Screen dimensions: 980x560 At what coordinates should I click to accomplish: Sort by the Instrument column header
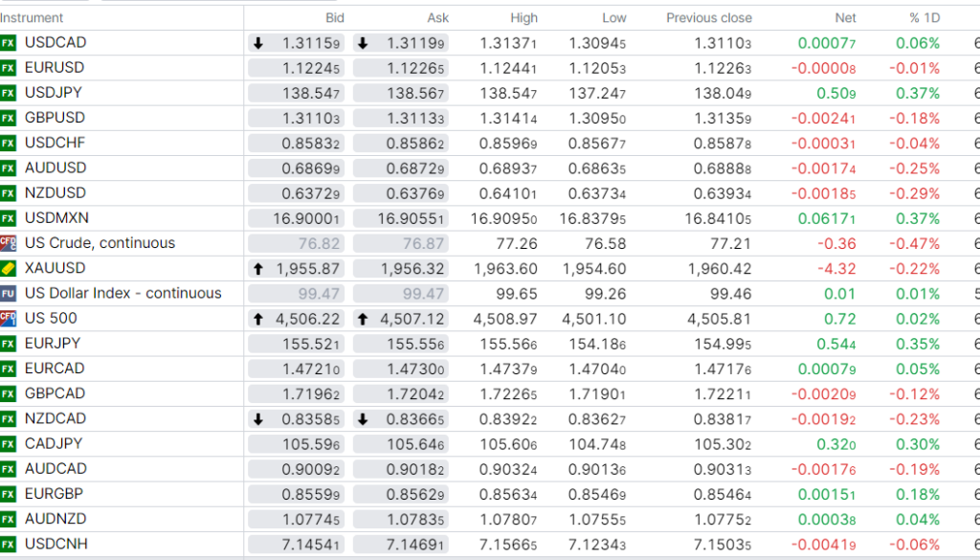pos(33,18)
